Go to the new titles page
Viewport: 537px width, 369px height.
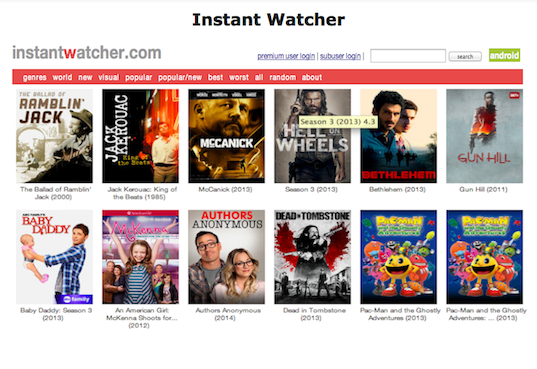[85, 77]
